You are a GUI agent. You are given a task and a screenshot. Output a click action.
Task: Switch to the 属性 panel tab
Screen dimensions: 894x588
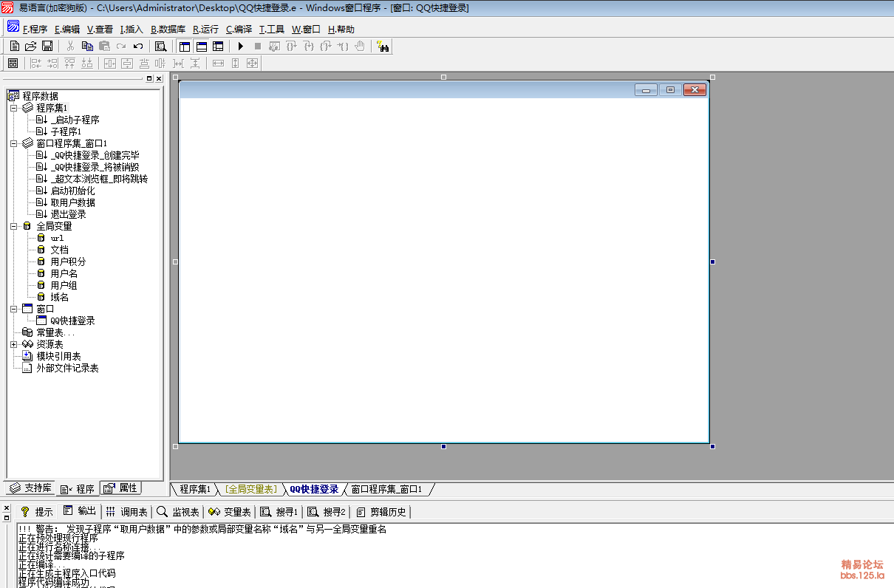120,488
